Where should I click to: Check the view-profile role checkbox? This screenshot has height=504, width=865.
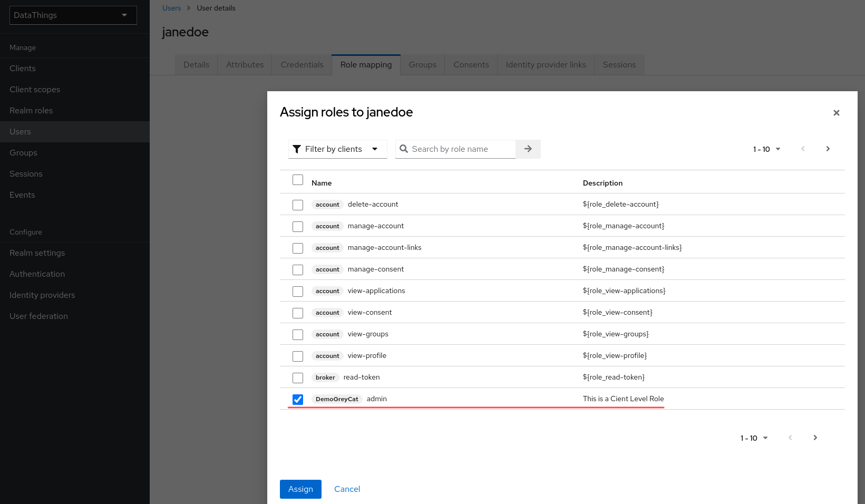(298, 356)
